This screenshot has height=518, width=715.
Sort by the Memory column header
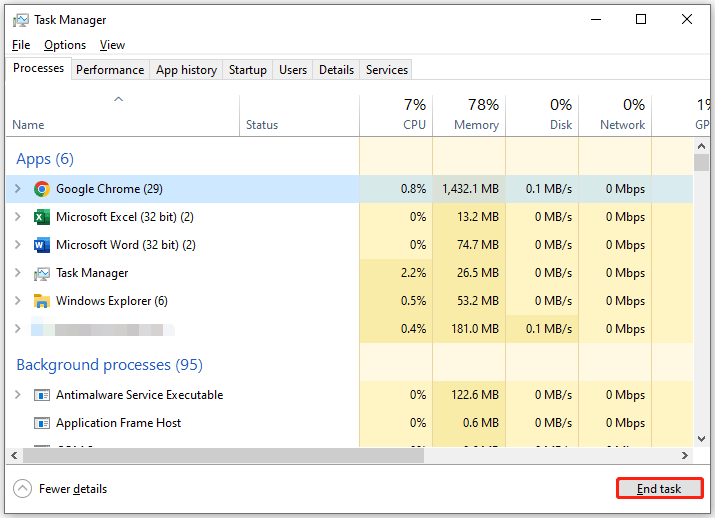pyautogui.click(x=469, y=116)
